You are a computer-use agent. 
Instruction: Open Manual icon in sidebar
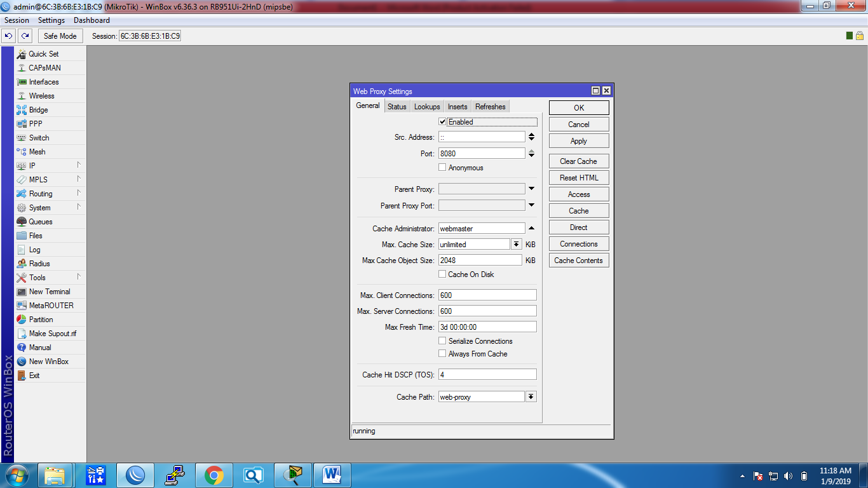(x=22, y=348)
